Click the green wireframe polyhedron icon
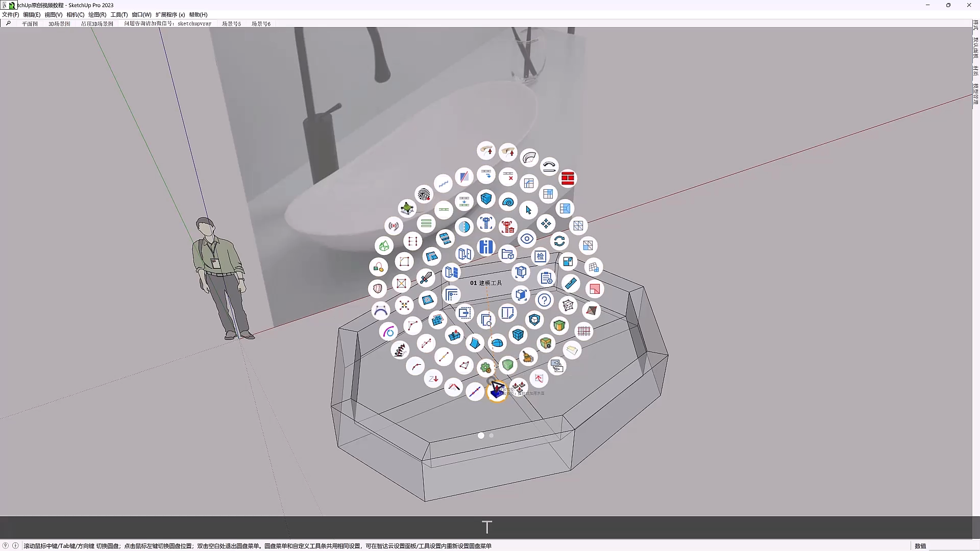Screen dimensions: 980x551 point(384,246)
